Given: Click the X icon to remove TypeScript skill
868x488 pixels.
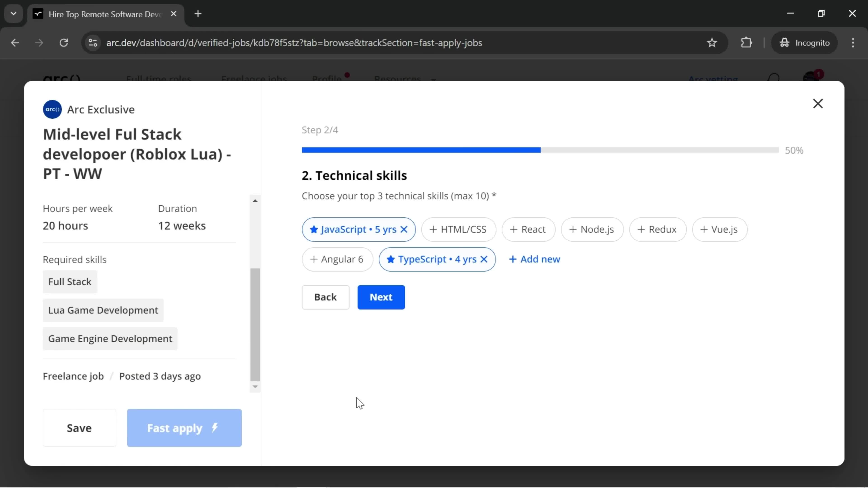Looking at the screenshot, I should tap(484, 259).
